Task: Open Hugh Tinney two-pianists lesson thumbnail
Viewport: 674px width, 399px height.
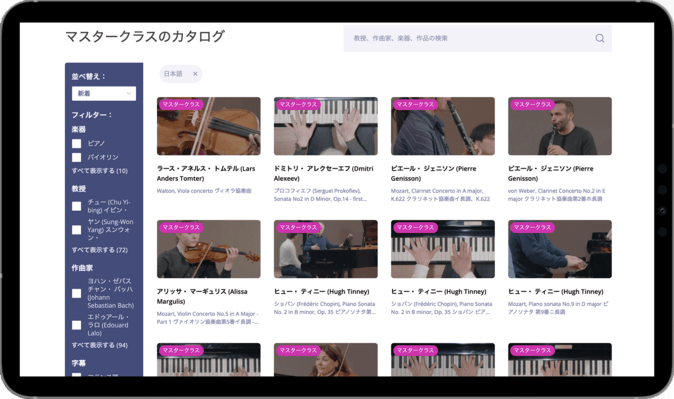Action: point(326,249)
